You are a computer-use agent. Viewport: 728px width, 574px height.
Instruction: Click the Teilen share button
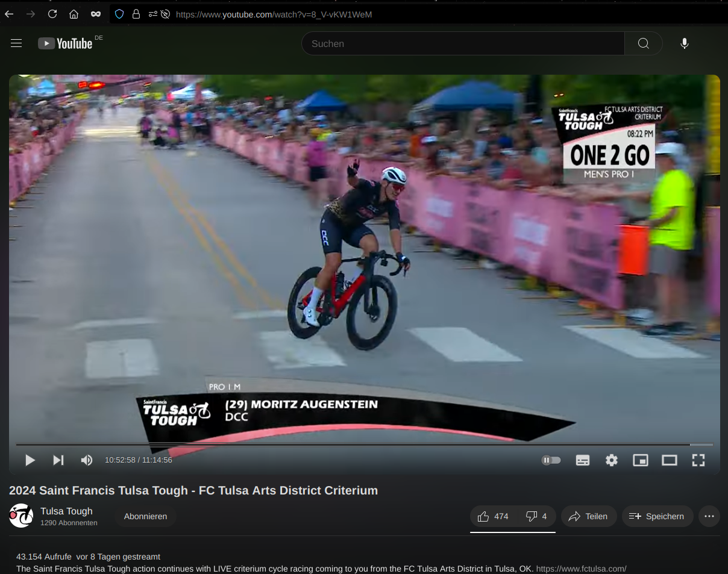point(589,516)
